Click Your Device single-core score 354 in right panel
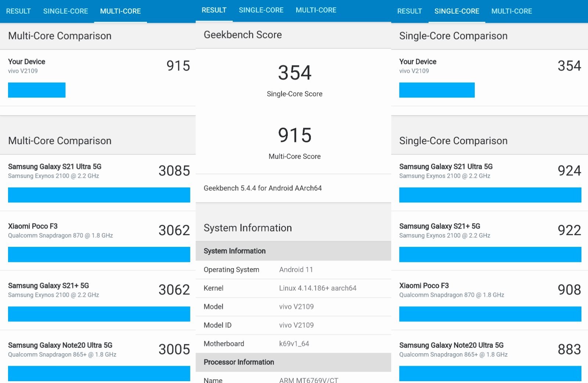 pos(569,66)
